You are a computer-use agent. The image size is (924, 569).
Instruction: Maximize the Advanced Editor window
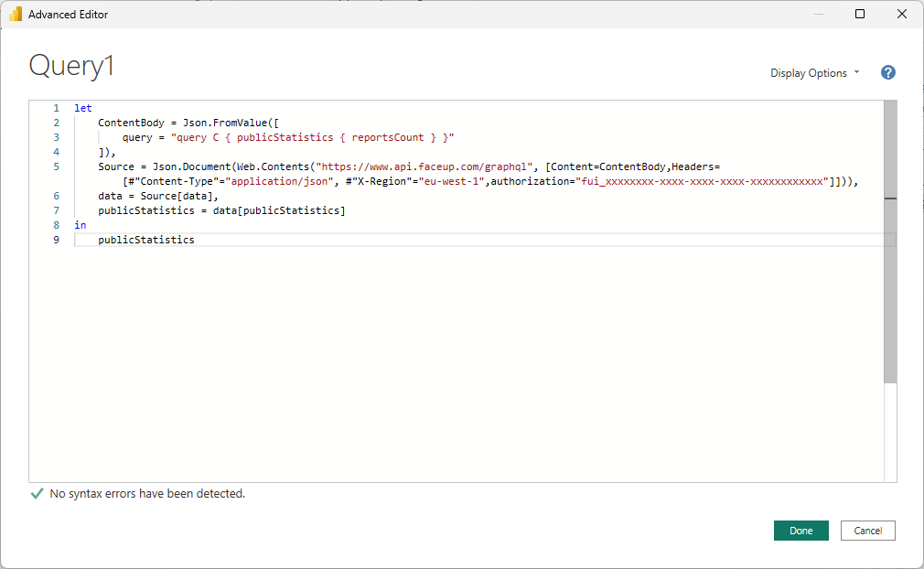tap(860, 14)
